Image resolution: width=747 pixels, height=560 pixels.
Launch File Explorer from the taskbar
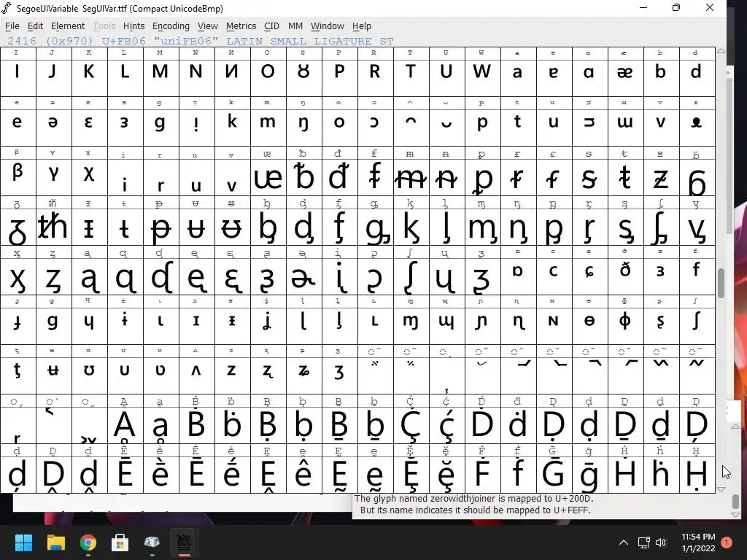55,542
